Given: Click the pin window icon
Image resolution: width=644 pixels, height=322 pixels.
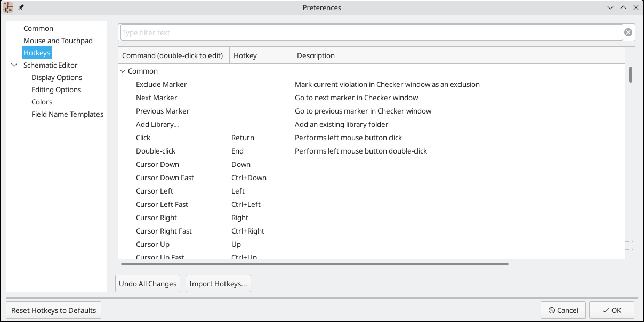Looking at the screenshot, I should pos(21,7).
